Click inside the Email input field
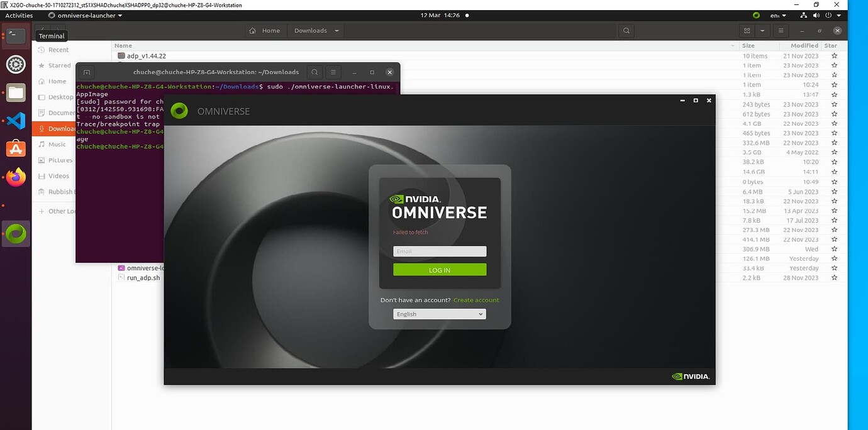 [x=439, y=251]
